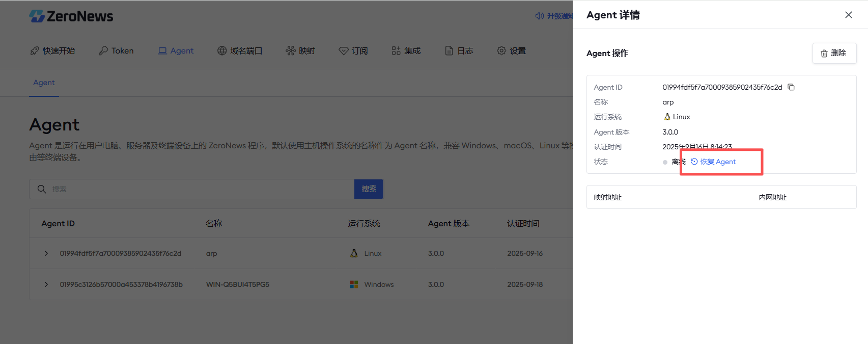868x344 pixels.
Task: Focus the 搜索 input field
Action: 199,189
